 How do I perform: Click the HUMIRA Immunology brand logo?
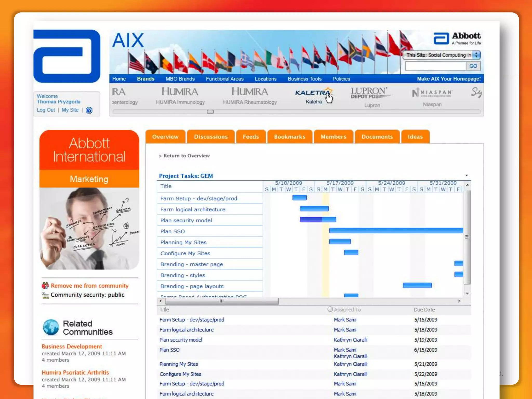(180, 92)
